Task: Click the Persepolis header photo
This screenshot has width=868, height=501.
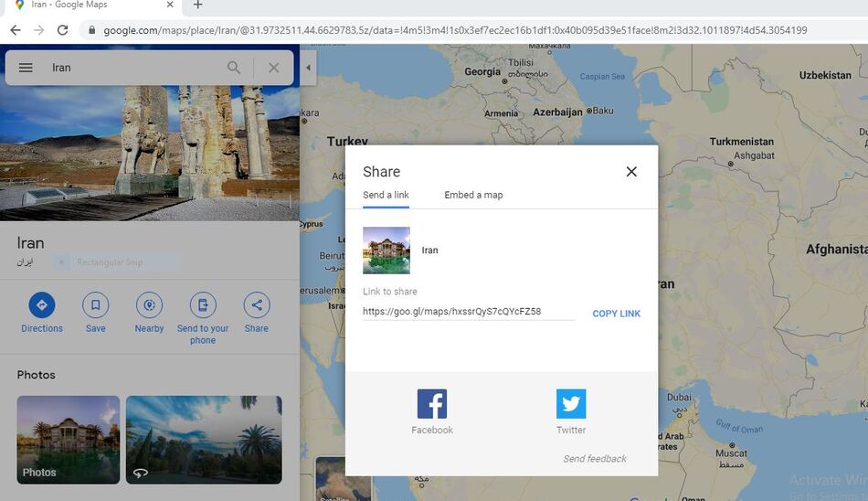Action: (150, 153)
